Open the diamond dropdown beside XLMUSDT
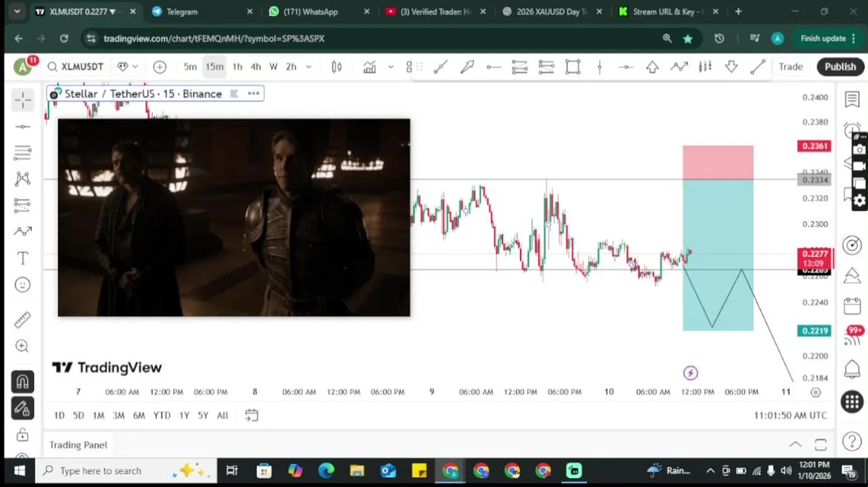Image resolution: width=868 pixels, height=487 pixels. tap(127, 66)
